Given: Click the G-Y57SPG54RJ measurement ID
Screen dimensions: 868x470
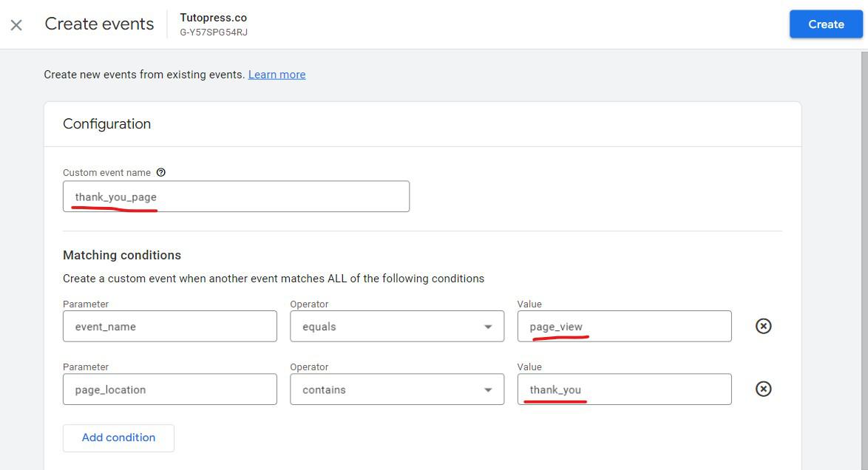Looking at the screenshot, I should pos(214,32).
